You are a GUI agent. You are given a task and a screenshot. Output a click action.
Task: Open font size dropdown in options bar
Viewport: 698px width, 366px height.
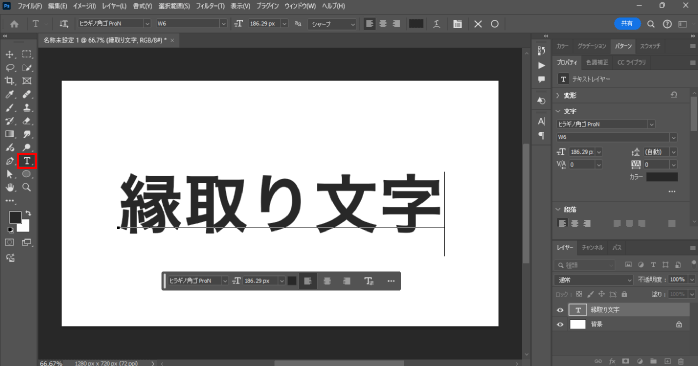point(284,24)
